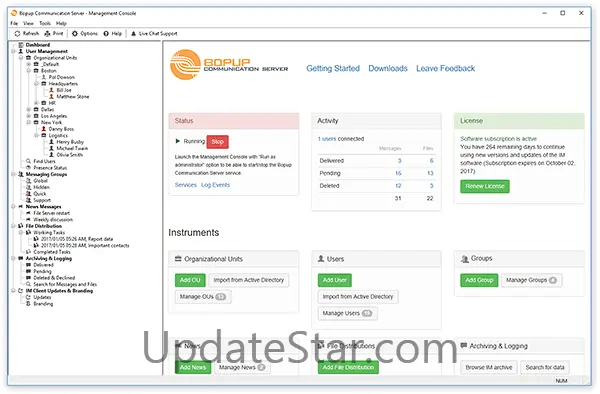Click the Archiving & Logging card chat icon
The width and height of the screenshot is (600, 394).
(x=464, y=345)
